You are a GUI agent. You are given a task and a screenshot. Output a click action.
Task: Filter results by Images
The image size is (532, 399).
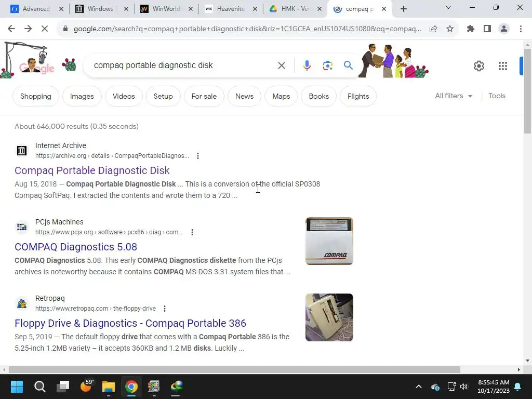pos(82,96)
